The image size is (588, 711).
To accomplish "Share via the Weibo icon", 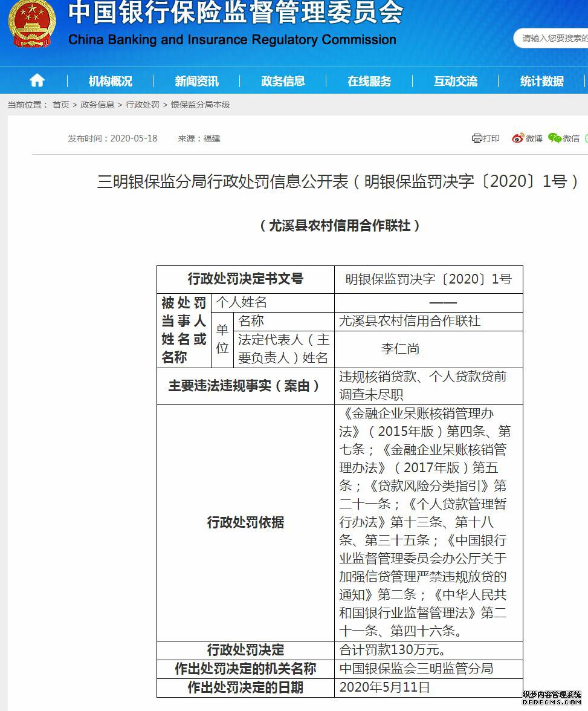I will pos(518,138).
